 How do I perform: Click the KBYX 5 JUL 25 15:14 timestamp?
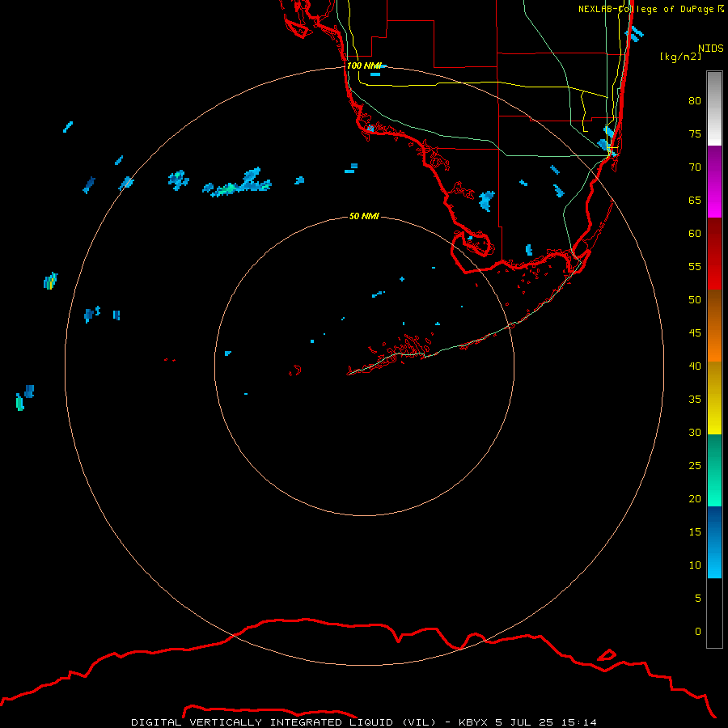pyautogui.click(x=527, y=722)
